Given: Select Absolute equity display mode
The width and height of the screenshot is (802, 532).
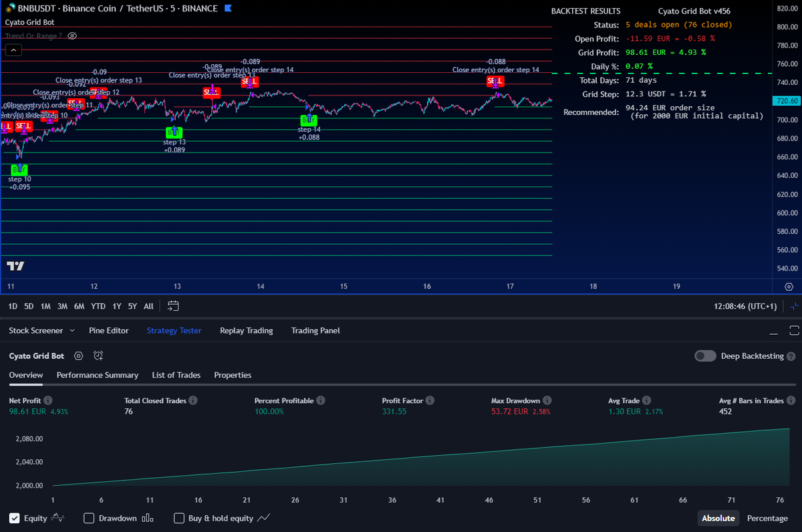Looking at the screenshot, I should point(718,518).
